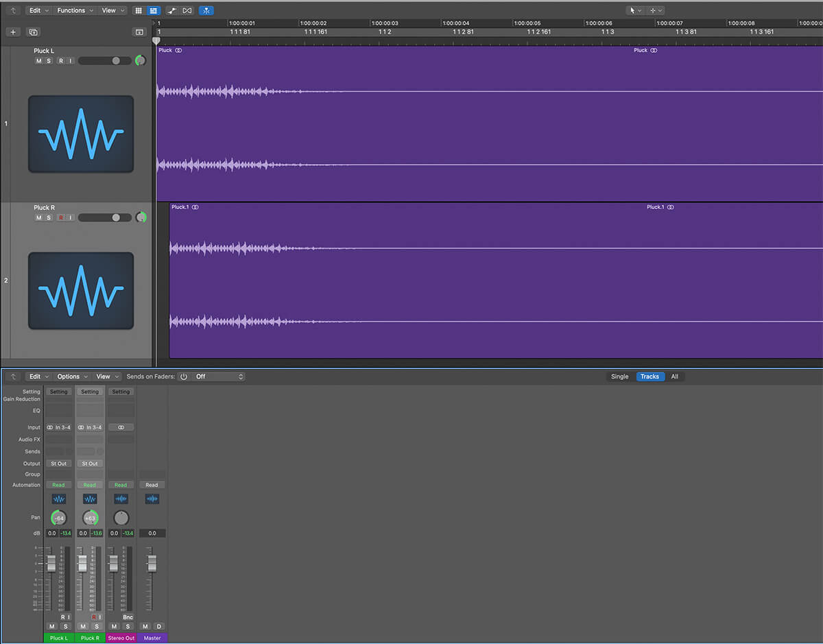Click the Pluck L track header volume slider

coord(104,61)
